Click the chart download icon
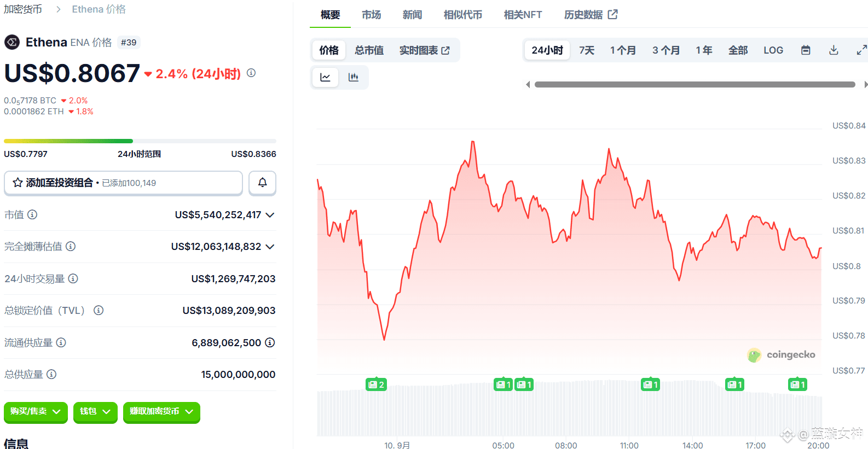868x449 pixels. point(834,50)
